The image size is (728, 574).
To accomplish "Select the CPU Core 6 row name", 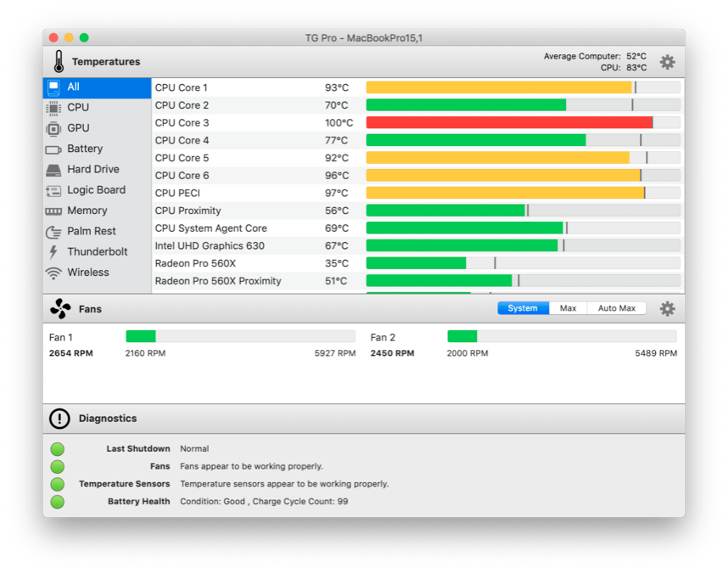I will pyautogui.click(x=182, y=176).
